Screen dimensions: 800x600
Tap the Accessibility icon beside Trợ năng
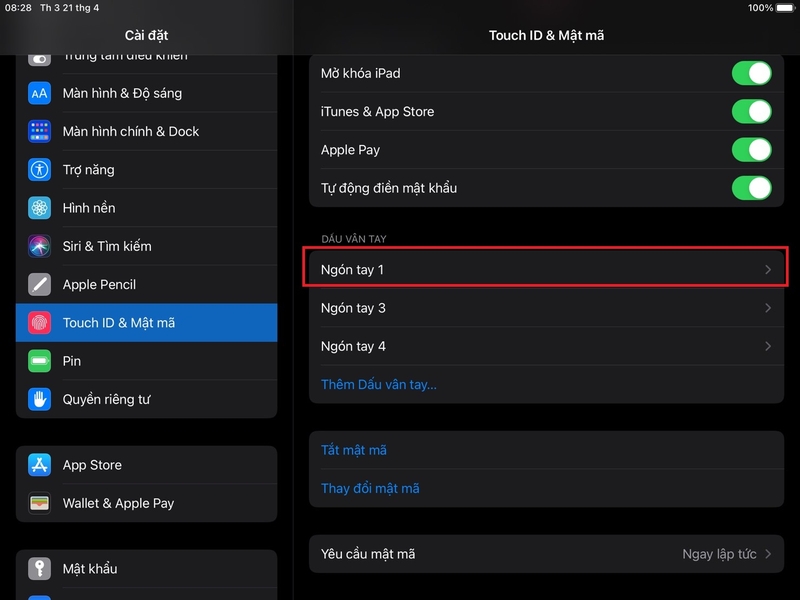pyautogui.click(x=39, y=170)
